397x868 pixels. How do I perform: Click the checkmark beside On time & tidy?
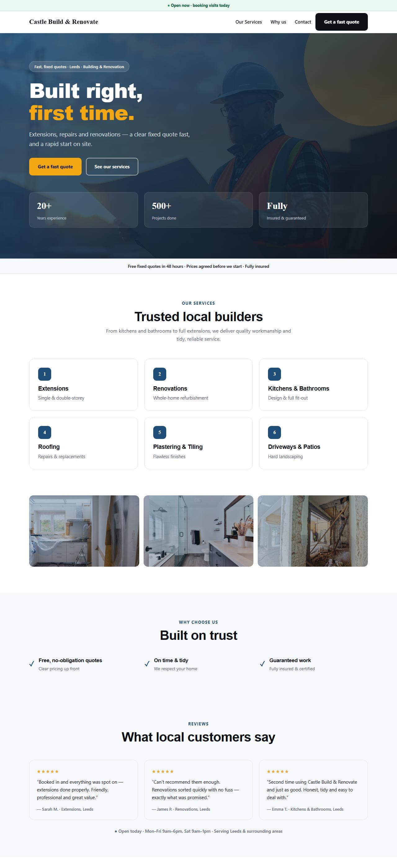[147, 664]
